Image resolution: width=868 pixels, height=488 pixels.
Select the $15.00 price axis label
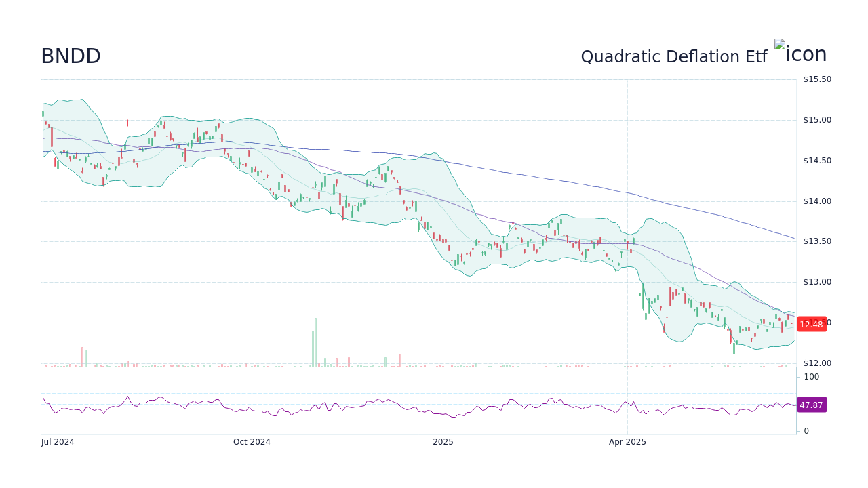pyautogui.click(x=817, y=120)
